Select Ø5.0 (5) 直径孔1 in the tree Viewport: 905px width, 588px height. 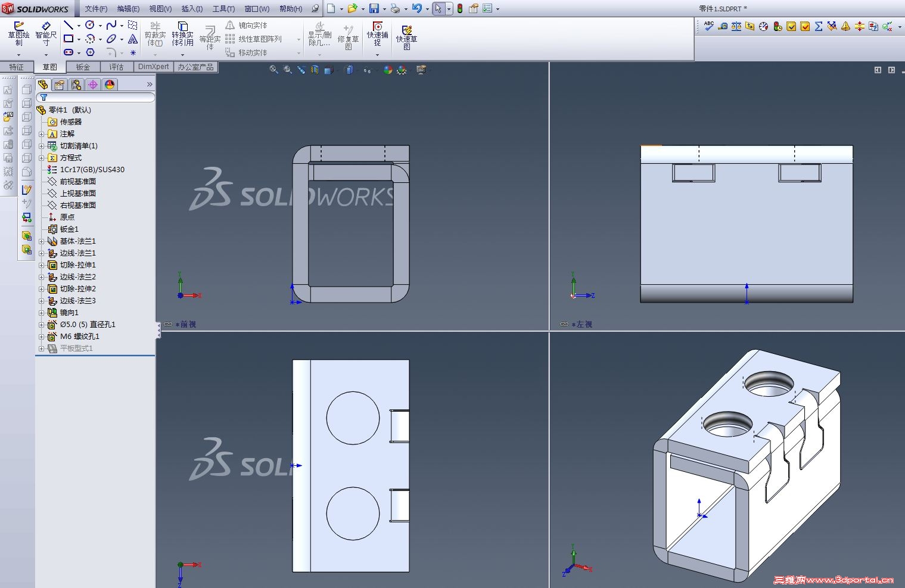[x=88, y=325]
